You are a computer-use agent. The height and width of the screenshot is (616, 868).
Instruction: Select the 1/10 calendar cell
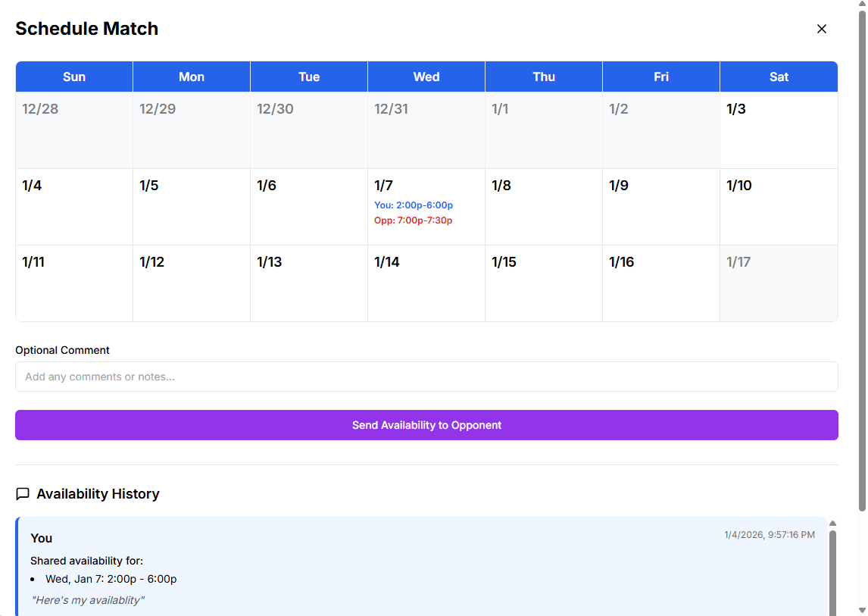[779, 206]
